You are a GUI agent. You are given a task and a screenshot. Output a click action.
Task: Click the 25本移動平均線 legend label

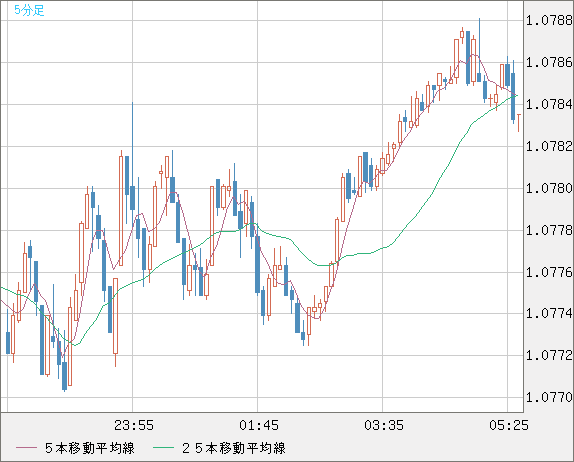(234, 448)
